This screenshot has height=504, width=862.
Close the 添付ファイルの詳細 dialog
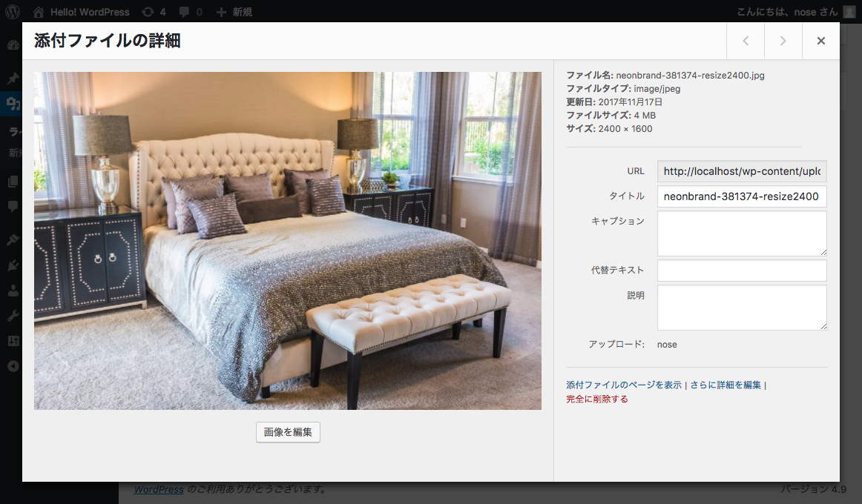pos(820,41)
